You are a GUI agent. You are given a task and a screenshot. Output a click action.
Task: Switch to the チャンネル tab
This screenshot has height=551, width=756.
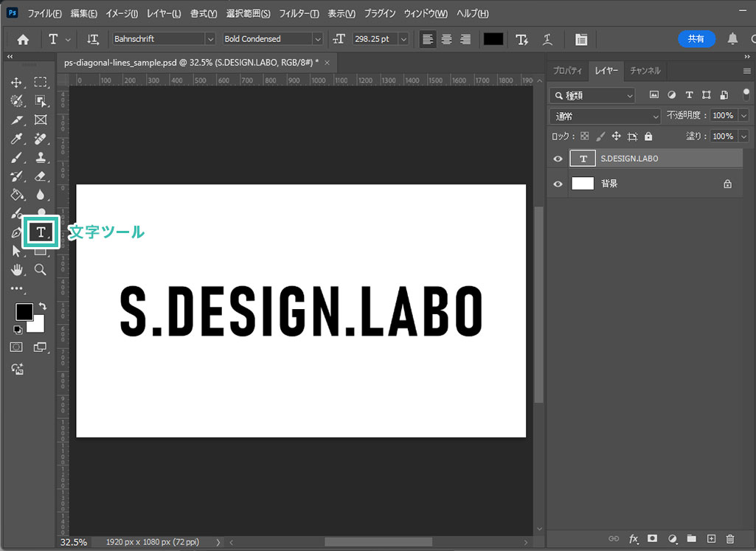click(645, 71)
